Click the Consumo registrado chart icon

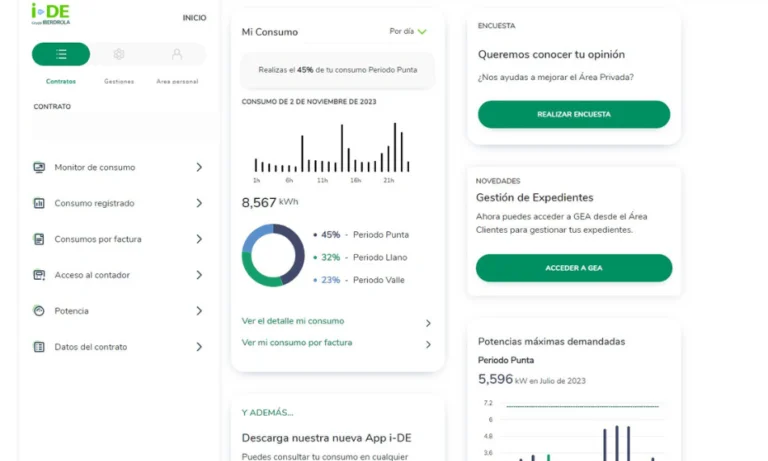click(39, 203)
